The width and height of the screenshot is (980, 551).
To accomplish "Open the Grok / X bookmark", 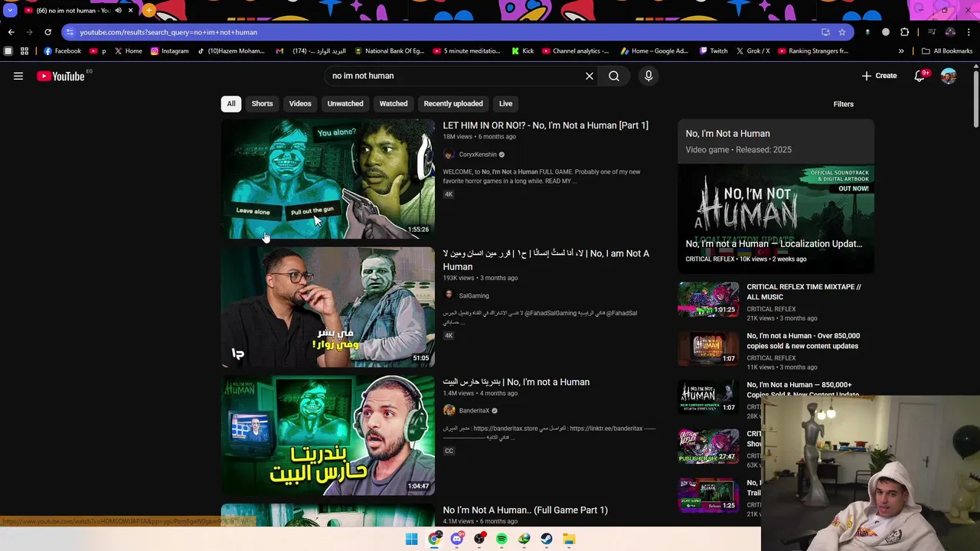I will 753,51.
